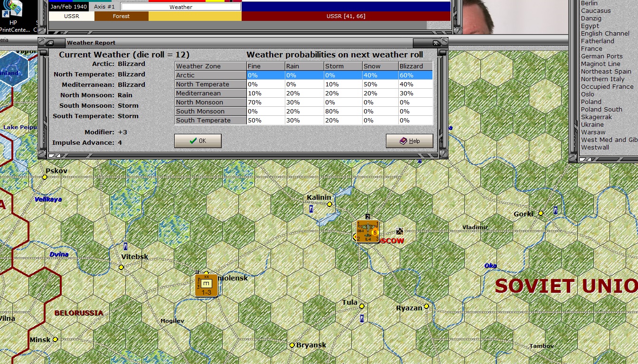Screen dimensions: 638x364
Task: Click the South Monsoon Storm 80% cell
Action: pyautogui.click(x=342, y=111)
